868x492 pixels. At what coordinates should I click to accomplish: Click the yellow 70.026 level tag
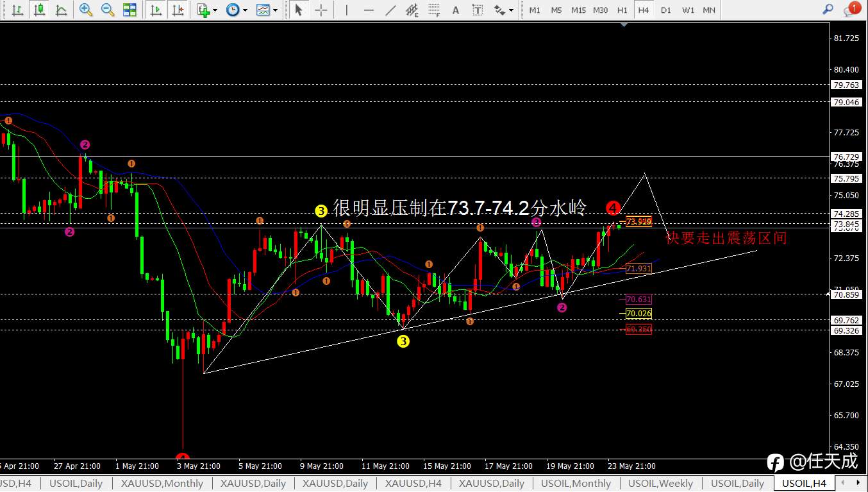click(638, 314)
